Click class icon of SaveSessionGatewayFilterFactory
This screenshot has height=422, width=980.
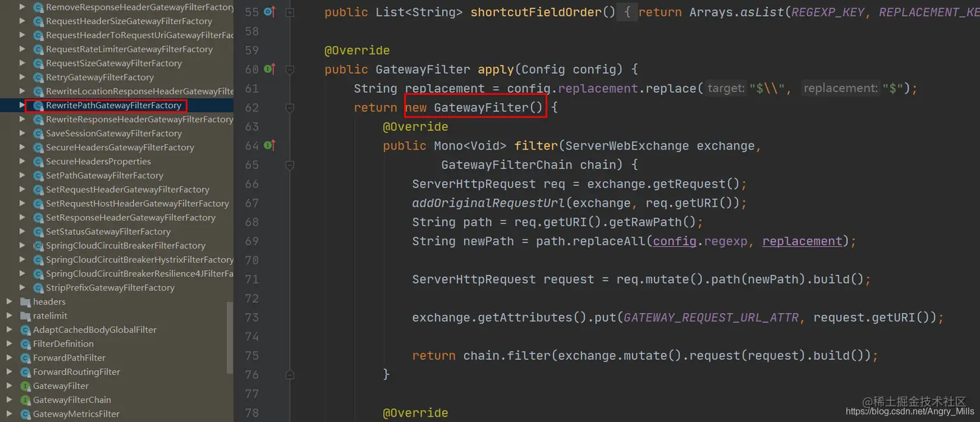(x=38, y=134)
